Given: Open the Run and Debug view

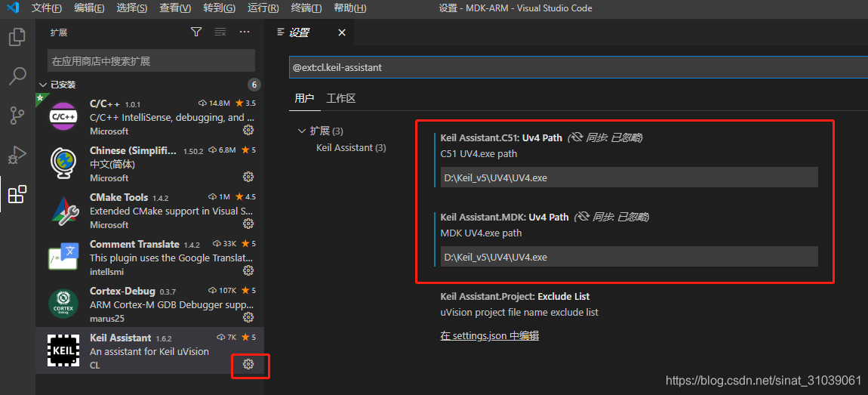Looking at the screenshot, I should (17, 155).
